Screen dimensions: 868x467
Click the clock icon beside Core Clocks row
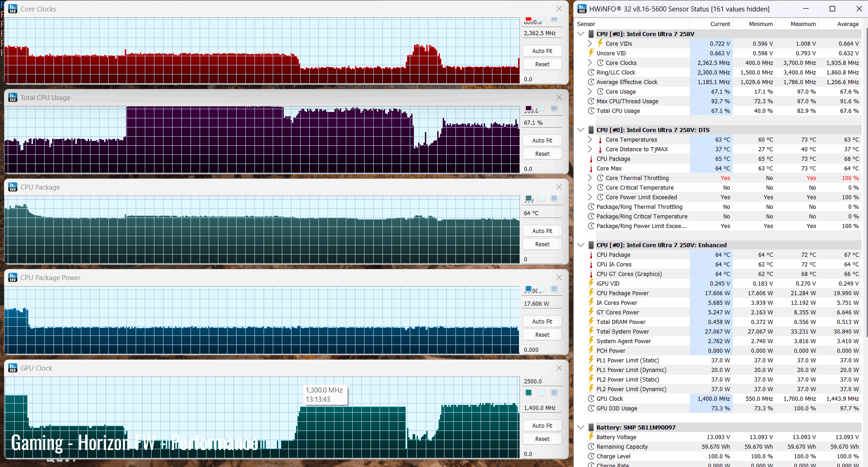(600, 63)
